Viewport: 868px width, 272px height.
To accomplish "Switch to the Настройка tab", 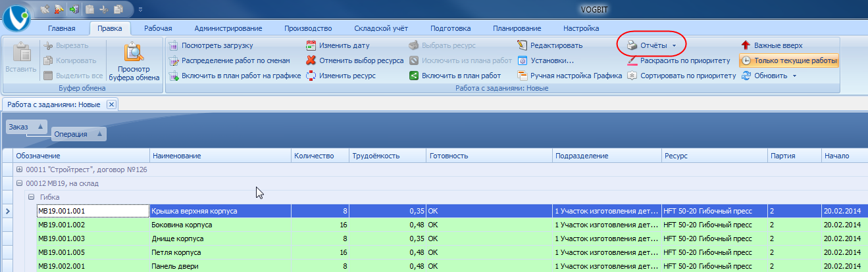I will pyautogui.click(x=581, y=28).
